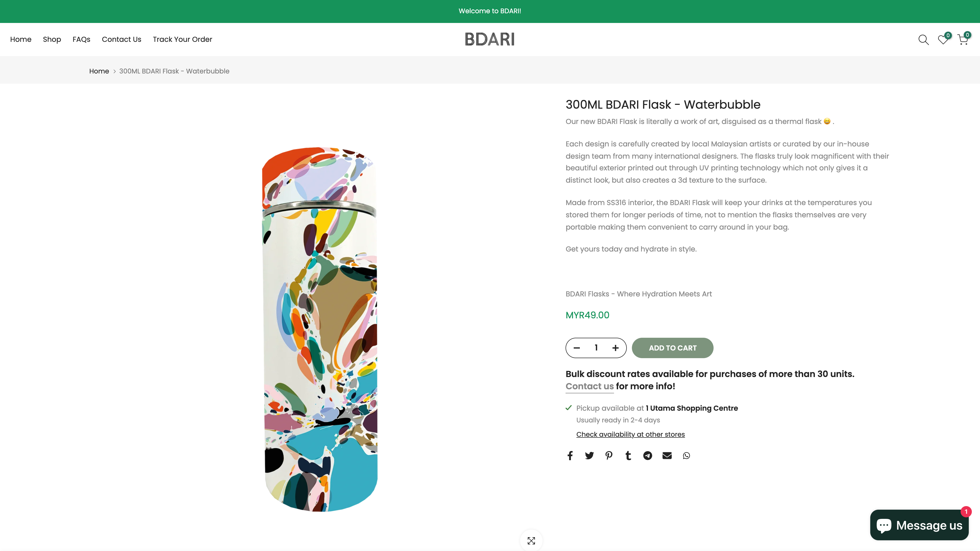The width and height of the screenshot is (980, 551).
Task: Share the flask on WhatsApp
Action: pyautogui.click(x=686, y=455)
